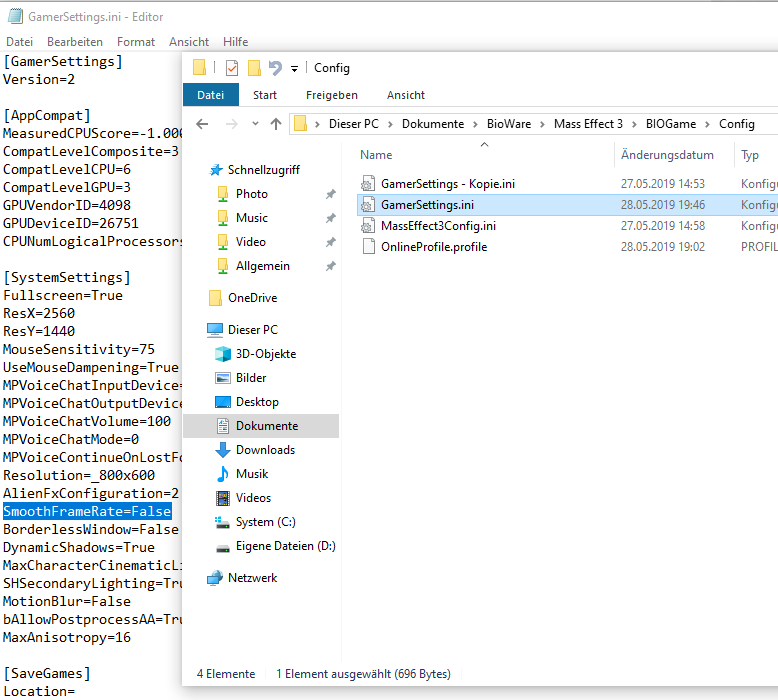Image resolution: width=778 pixels, height=700 pixels.
Task: Open System (C:) drive
Action: (x=265, y=522)
